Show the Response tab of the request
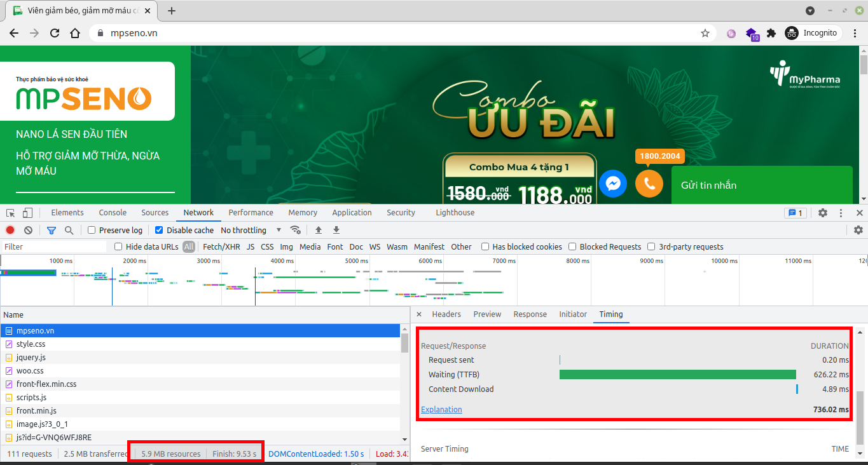 [530, 314]
